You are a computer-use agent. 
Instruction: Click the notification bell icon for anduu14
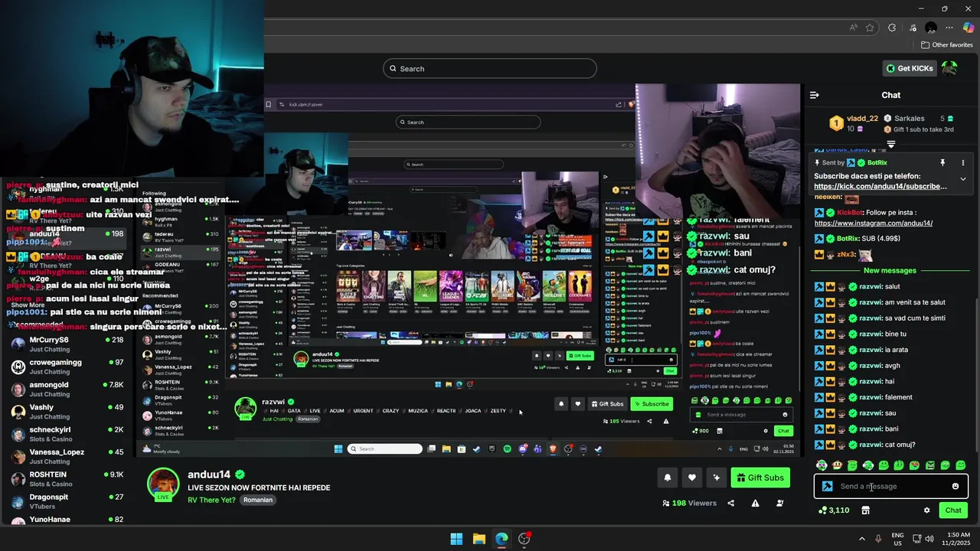pos(668,478)
